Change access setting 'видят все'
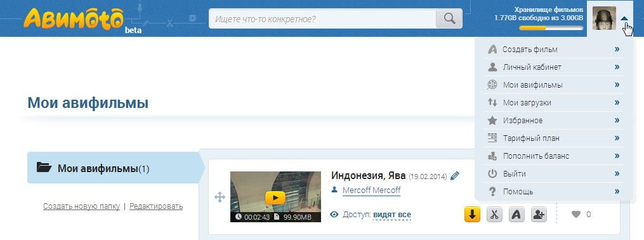 click(392, 215)
